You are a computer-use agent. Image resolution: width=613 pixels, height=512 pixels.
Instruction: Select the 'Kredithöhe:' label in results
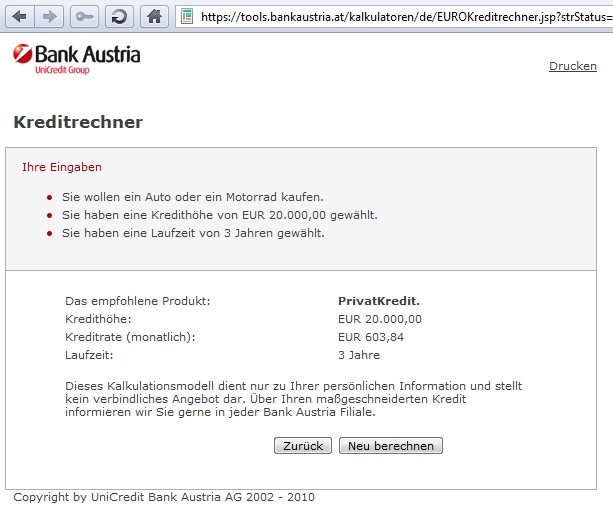tap(98, 319)
